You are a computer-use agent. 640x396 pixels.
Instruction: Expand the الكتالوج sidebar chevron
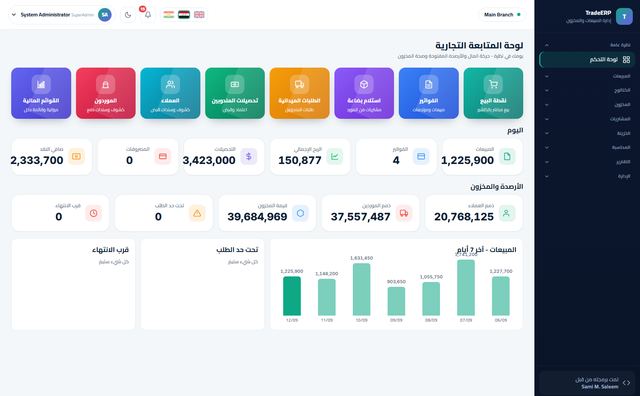click(547, 91)
